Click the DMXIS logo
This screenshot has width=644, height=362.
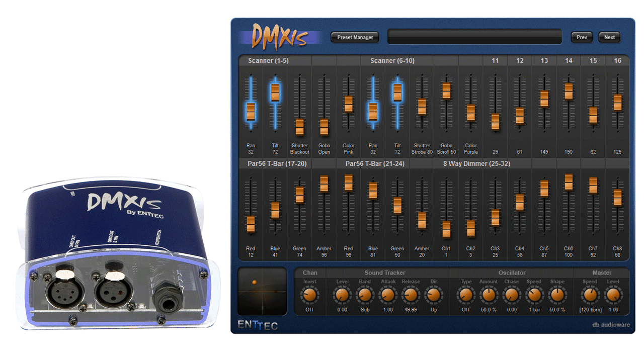[x=280, y=36]
